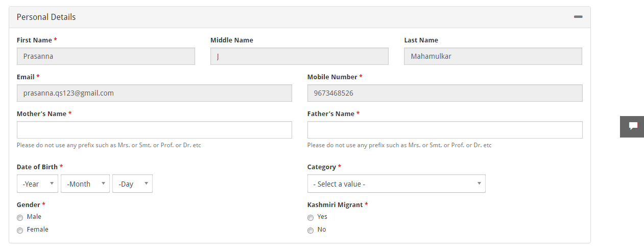Viewport: 644px width, 250px height.
Task: Open the chat widget icon
Action: click(x=632, y=126)
